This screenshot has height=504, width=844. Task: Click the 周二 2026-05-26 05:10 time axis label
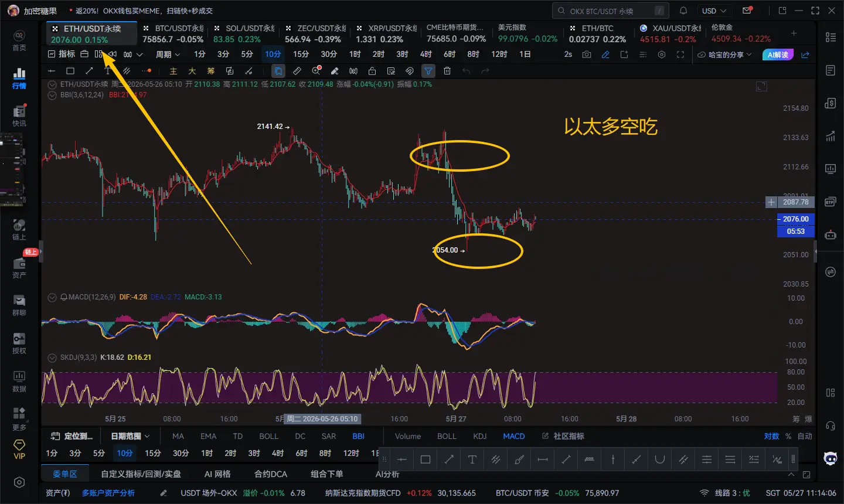[x=322, y=419]
